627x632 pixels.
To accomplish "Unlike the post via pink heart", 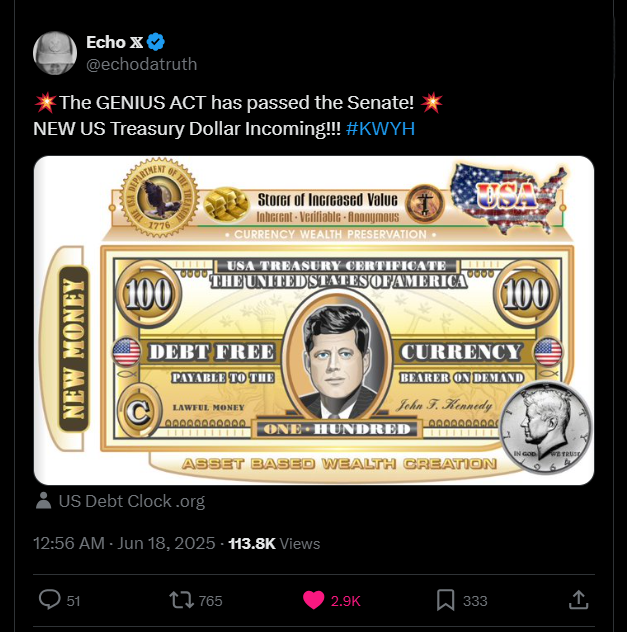I will pyautogui.click(x=314, y=600).
